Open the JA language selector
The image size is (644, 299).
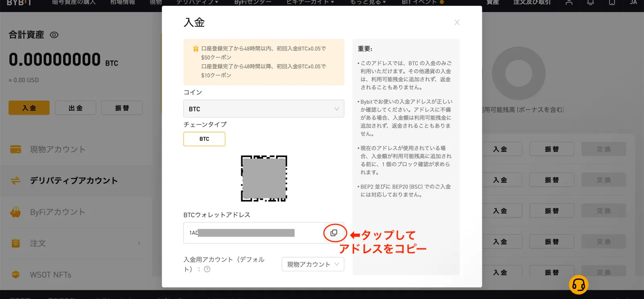(634, 2)
